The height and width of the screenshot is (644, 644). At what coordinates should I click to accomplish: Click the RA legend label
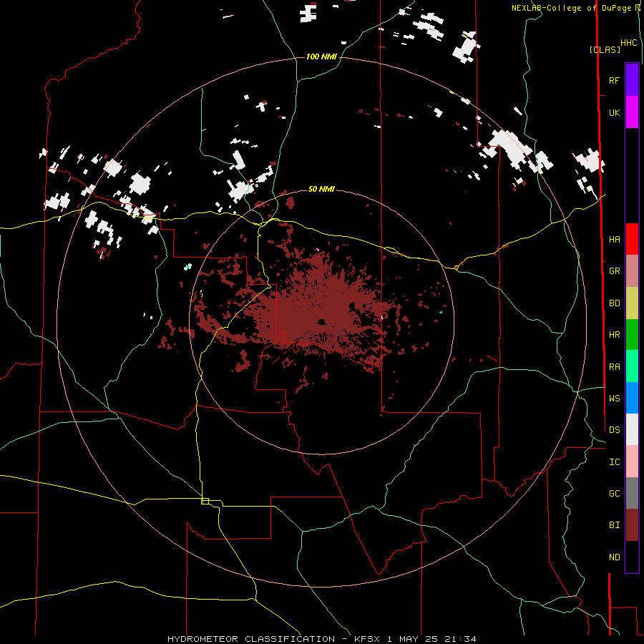(x=614, y=367)
